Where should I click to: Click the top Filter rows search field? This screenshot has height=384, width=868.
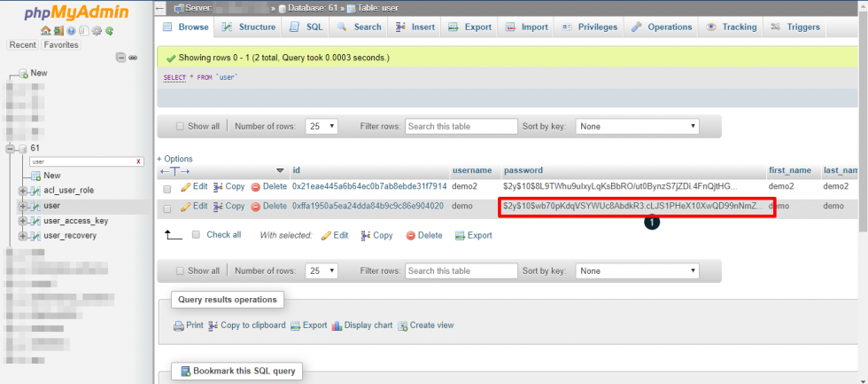tap(460, 127)
